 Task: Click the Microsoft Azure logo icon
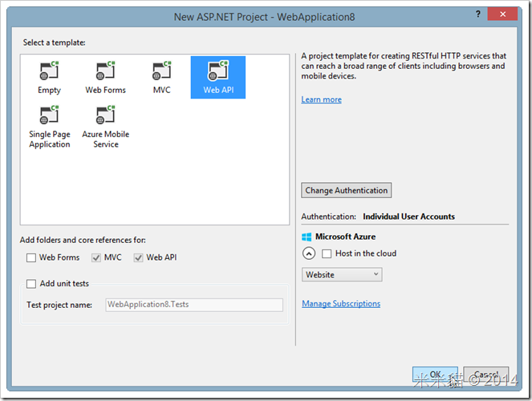click(x=307, y=237)
